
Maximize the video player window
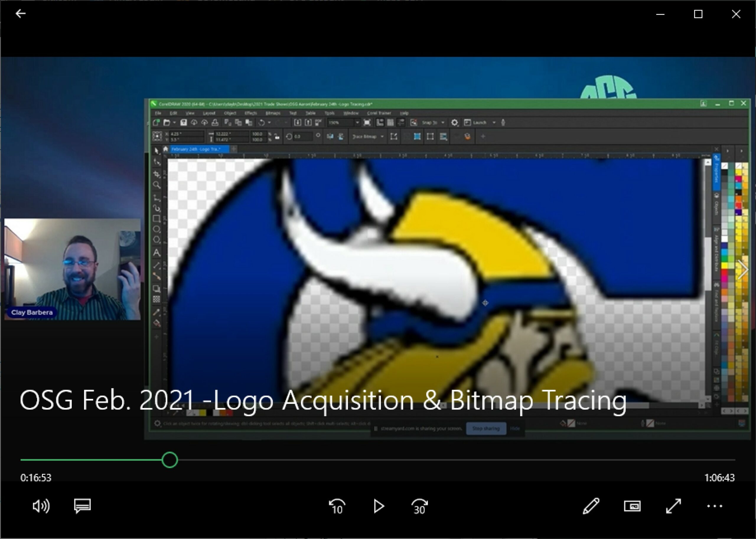698,14
